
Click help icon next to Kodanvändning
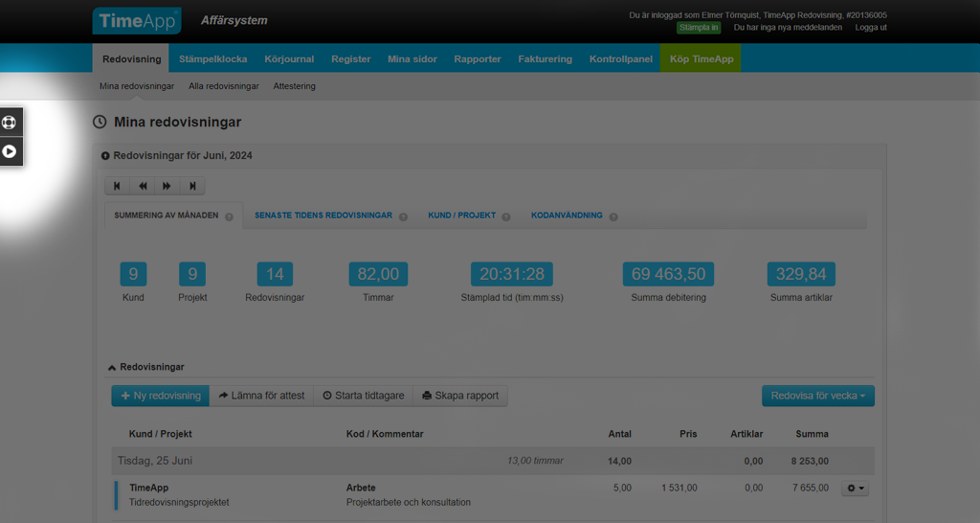coord(613,216)
